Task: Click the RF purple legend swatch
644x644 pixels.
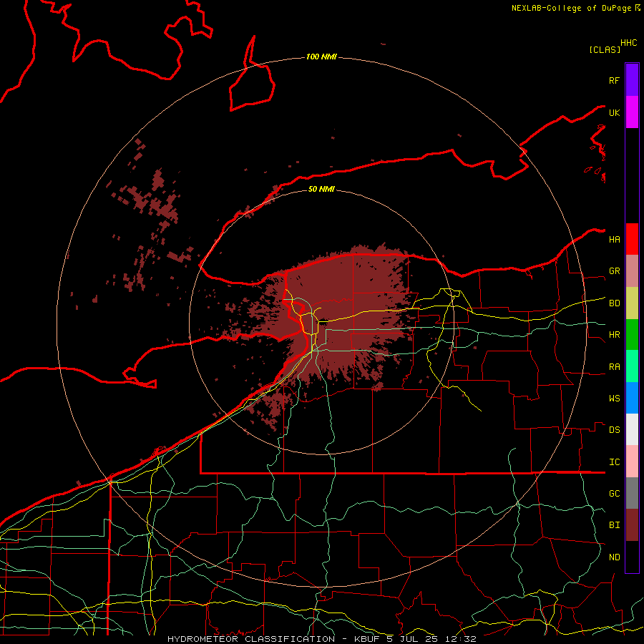Action: (632, 80)
